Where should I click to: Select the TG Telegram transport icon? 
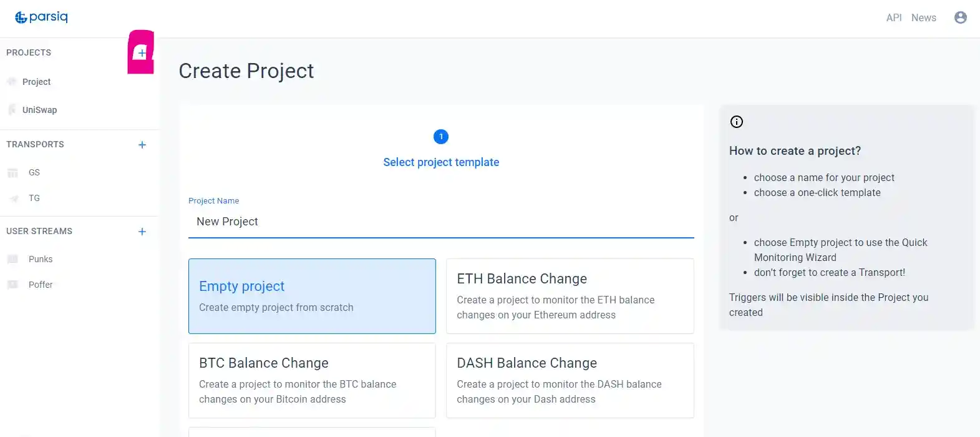pos(12,198)
